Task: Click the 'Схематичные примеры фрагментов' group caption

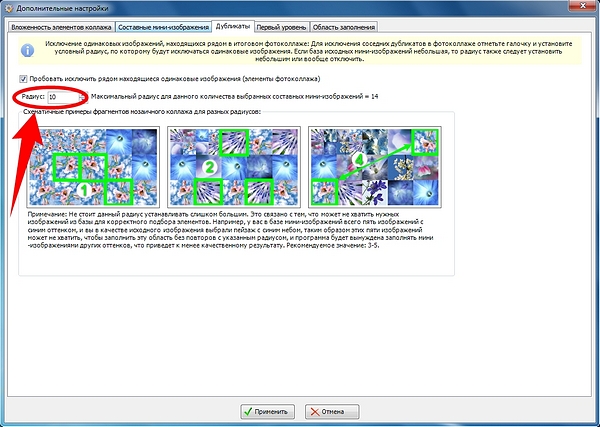Action: pos(142,112)
